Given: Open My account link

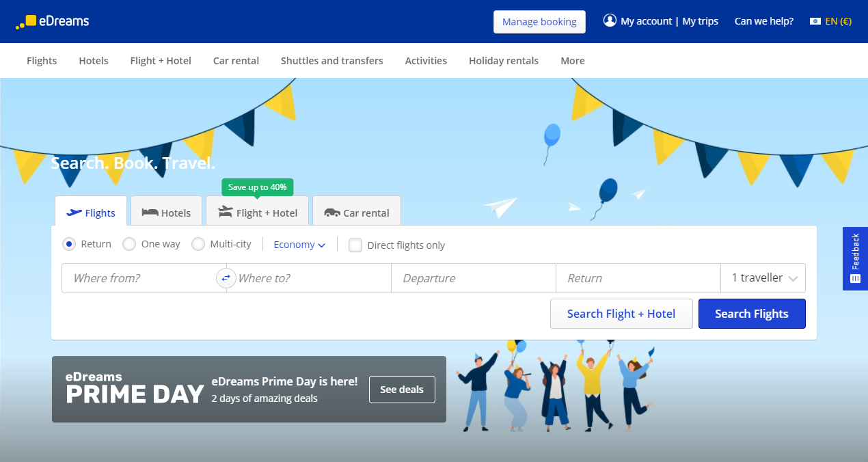Looking at the screenshot, I should point(646,21).
